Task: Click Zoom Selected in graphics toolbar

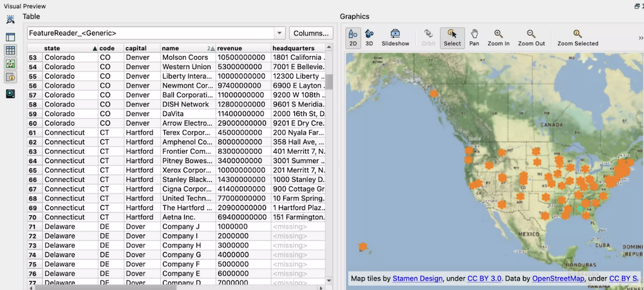Action: 578,37
